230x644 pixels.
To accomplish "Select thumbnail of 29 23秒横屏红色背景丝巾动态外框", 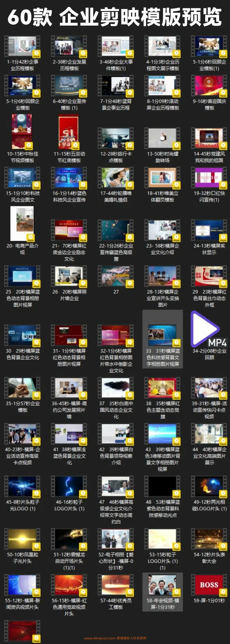I will (x=209, y=277).
